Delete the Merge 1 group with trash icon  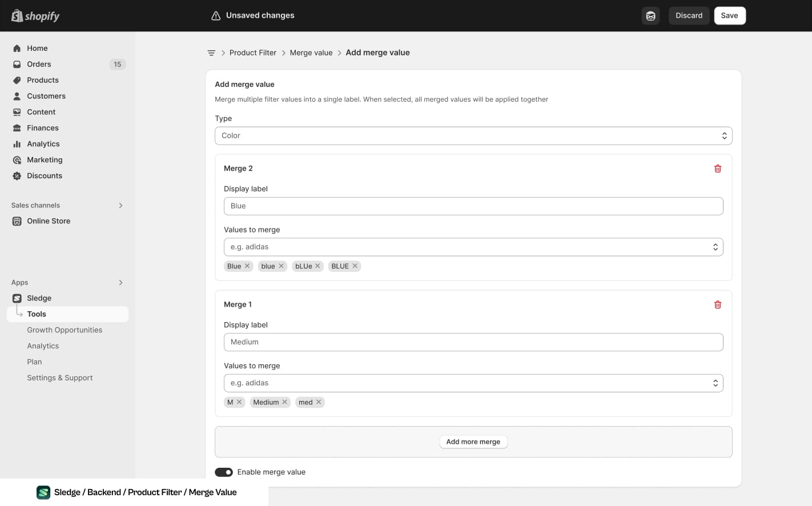pos(718,304)
